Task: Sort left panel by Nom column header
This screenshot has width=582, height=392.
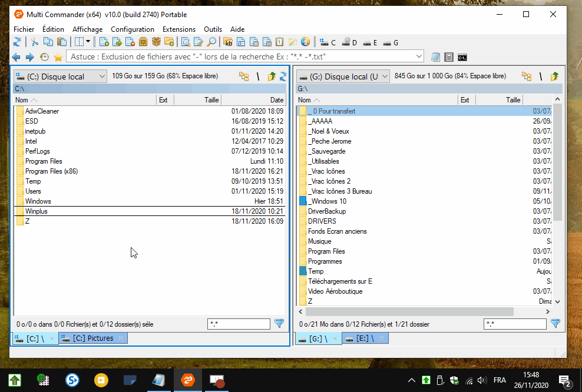Action: click(85, 99)
